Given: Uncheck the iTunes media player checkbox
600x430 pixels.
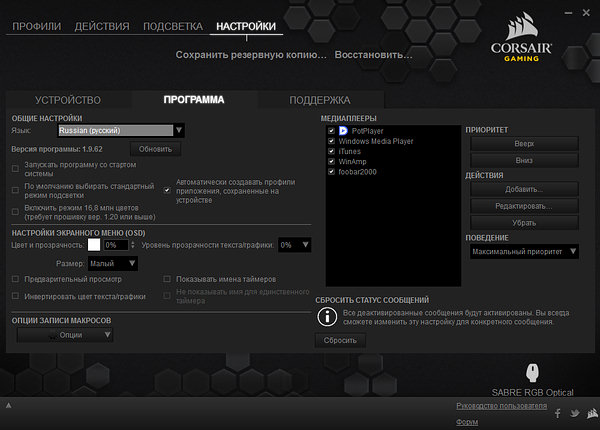Looking at the screenshot, I should point(331,151).
